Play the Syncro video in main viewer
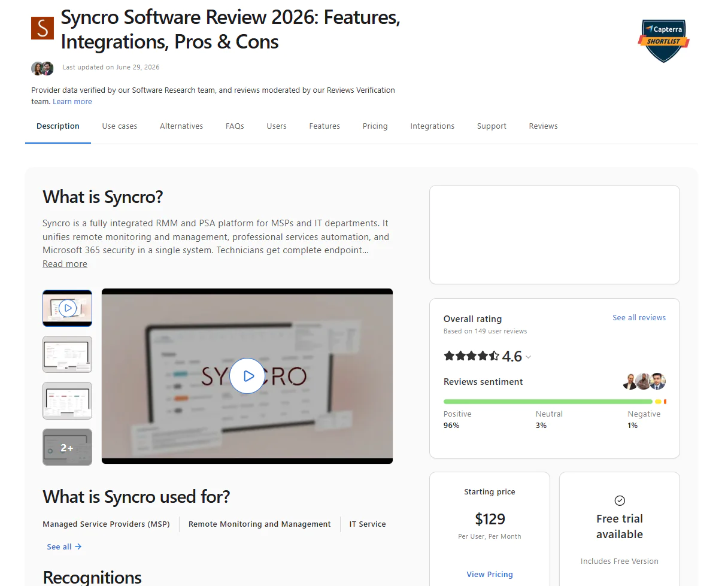The image size is (728, 586). click(247, 376)
